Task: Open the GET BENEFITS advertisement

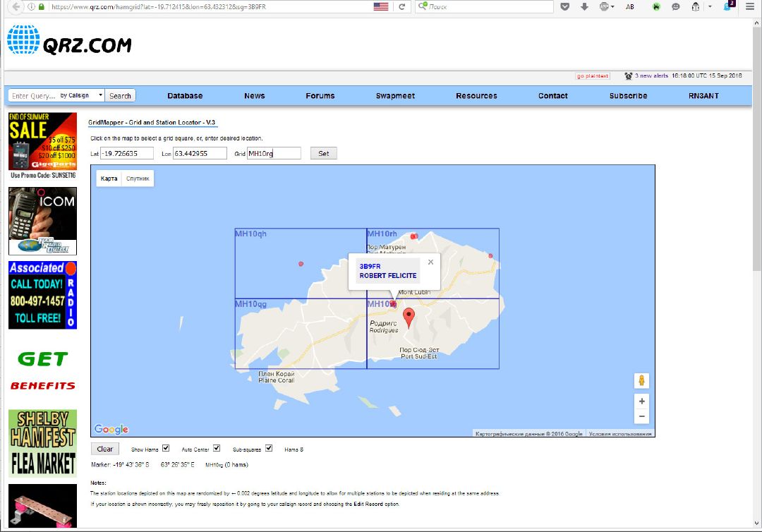Action: (x=43, y=370)
